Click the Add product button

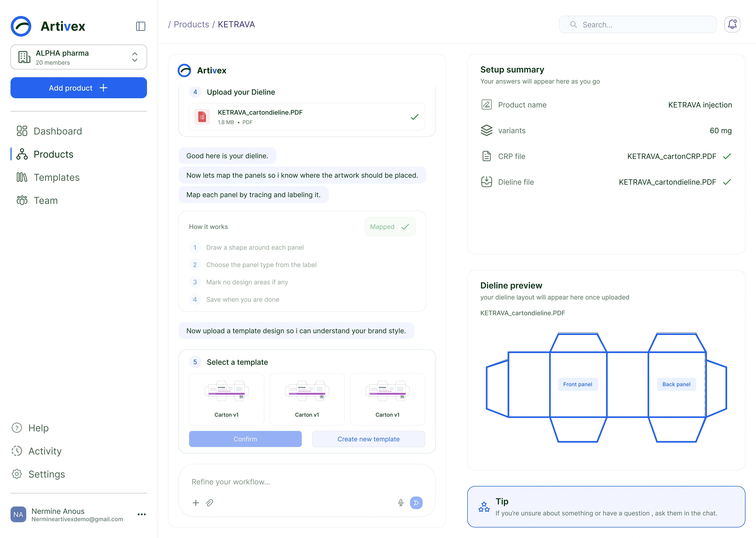(x=79, y=88)
